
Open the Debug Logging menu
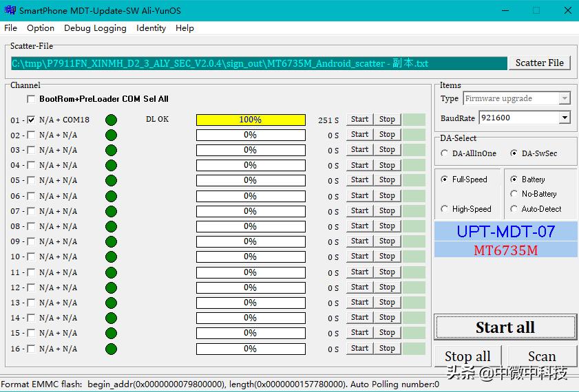click(95, 28)
